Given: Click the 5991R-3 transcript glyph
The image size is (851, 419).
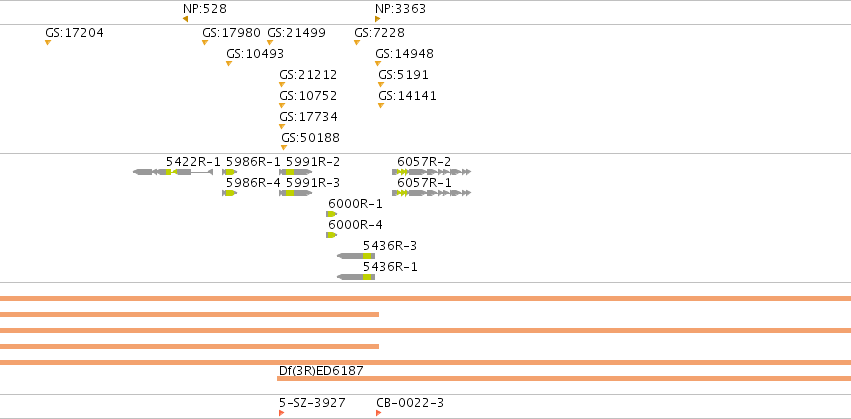Looking at the screenshot, I should click(296, 193).
